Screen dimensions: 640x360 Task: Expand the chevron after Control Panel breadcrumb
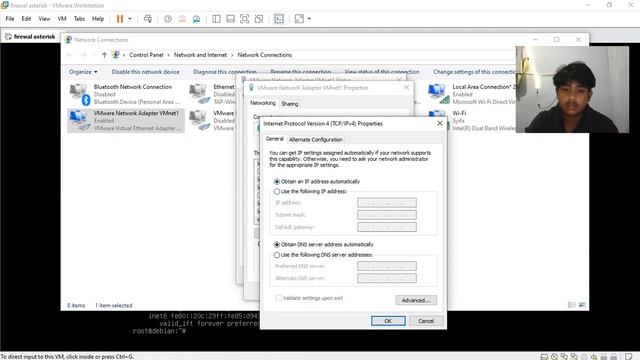tap(169, 55)
